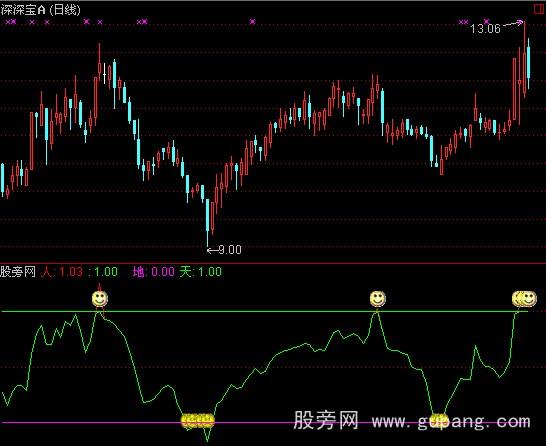Click the 地: 0.00 indicator value
Image resolution: width=546 pixels, height=446 pixels.
[154, 272]
